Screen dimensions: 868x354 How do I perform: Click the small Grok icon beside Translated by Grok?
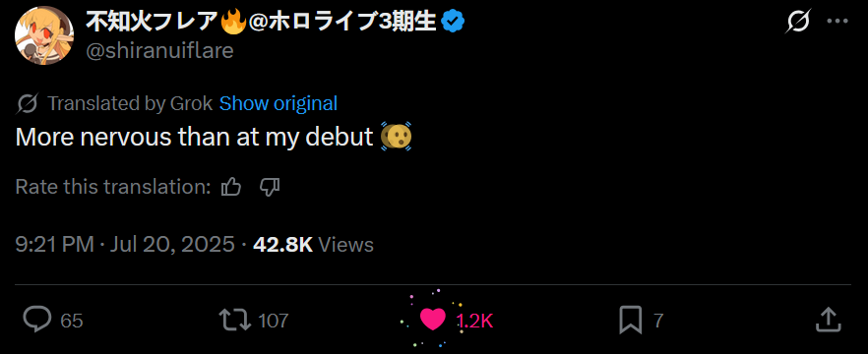28,103
